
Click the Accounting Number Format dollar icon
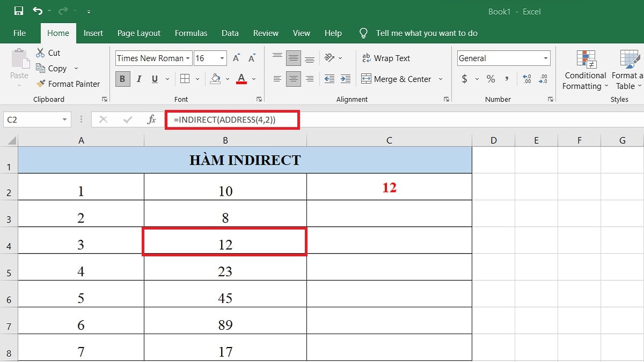[465, 79]
